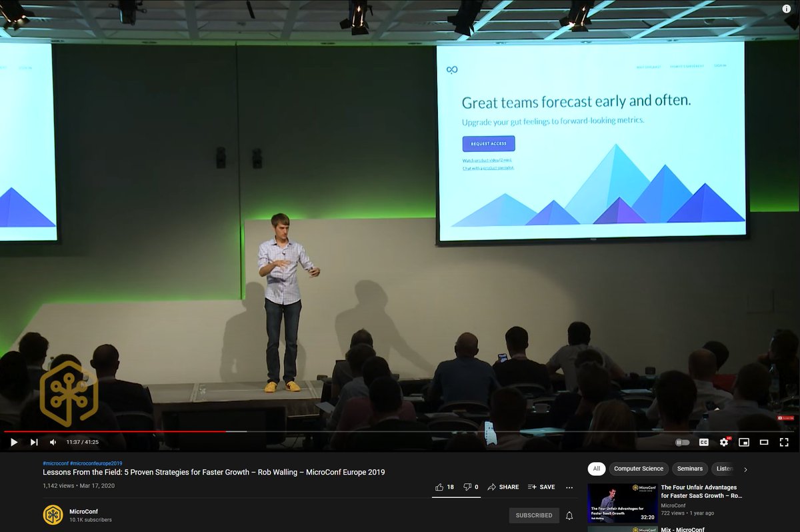Image resolution: width=800 pixels, height=532 pixels.
Task: Click 1,142 views text
Action: 59,485
